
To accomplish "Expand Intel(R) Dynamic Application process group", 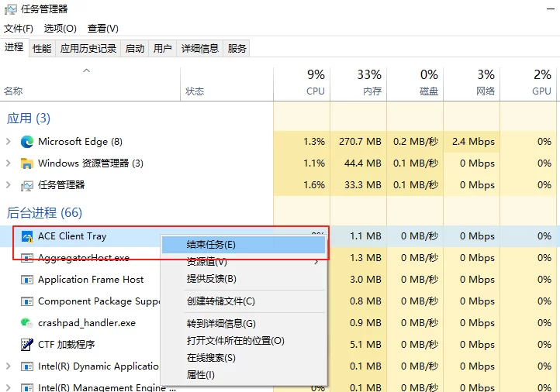I will point(9,366).
